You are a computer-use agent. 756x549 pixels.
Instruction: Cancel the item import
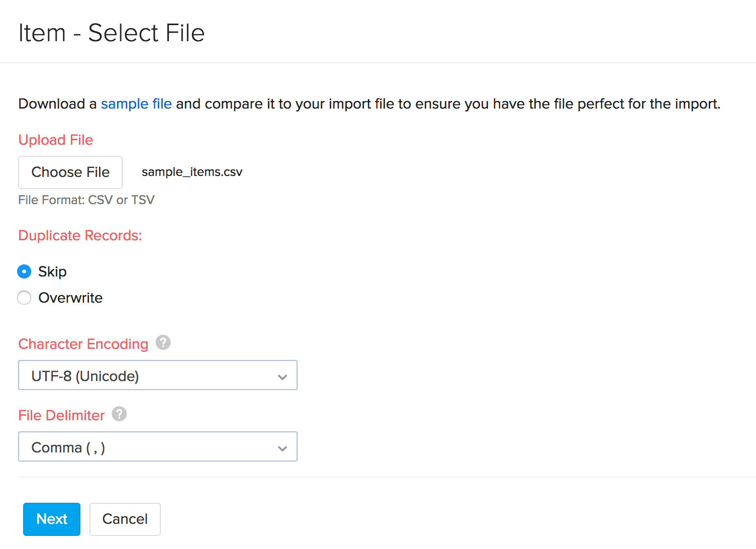click(x=125, y=519)
